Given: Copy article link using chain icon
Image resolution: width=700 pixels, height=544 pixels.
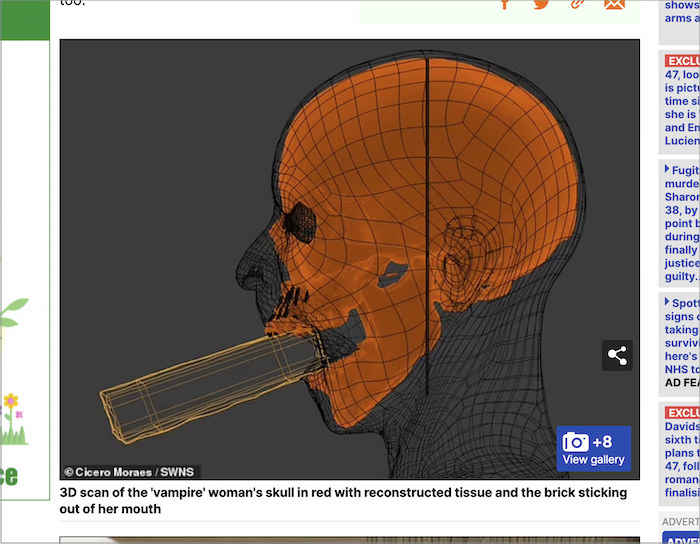Looking at the screenshot, I should click(577, 3).
